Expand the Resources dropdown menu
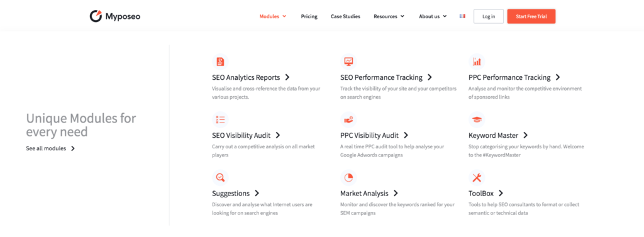 tap(389, 16)
